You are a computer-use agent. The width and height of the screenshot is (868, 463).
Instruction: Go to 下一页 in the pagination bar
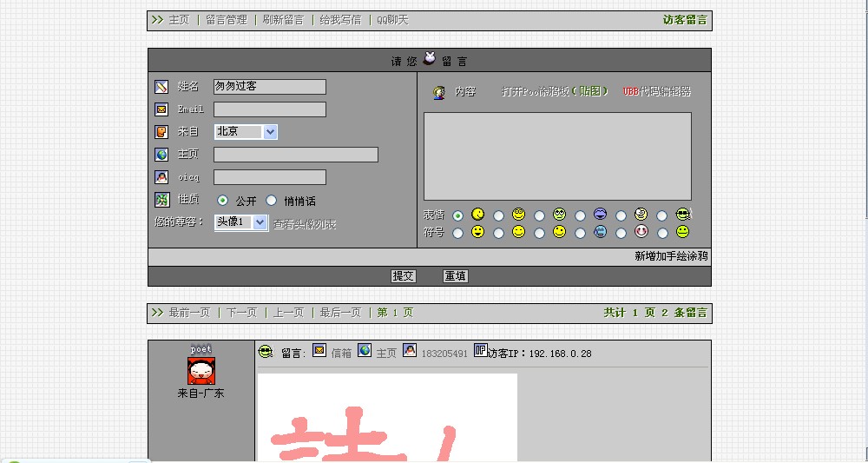[x=242, y=313]
